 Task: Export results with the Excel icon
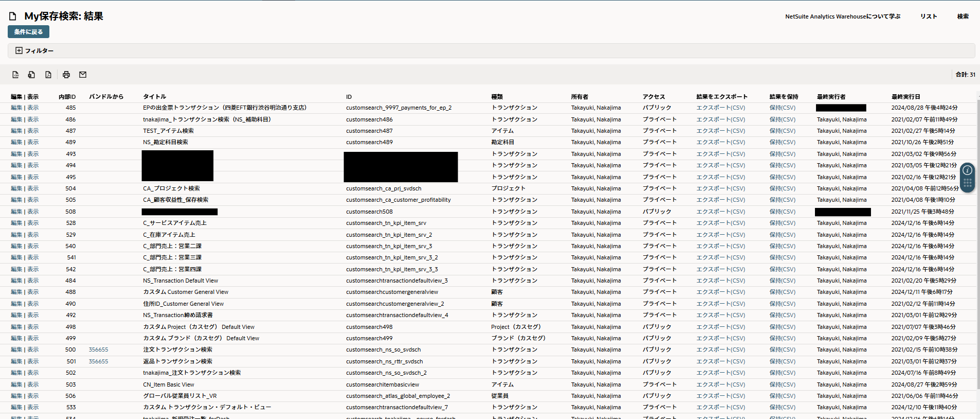(32, 75)
